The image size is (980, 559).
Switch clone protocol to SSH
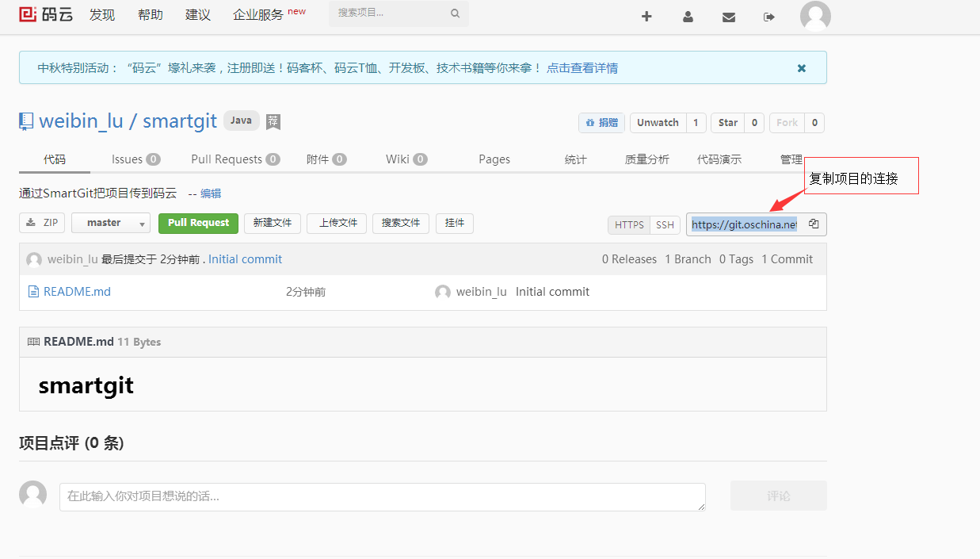tap(665, 225)
